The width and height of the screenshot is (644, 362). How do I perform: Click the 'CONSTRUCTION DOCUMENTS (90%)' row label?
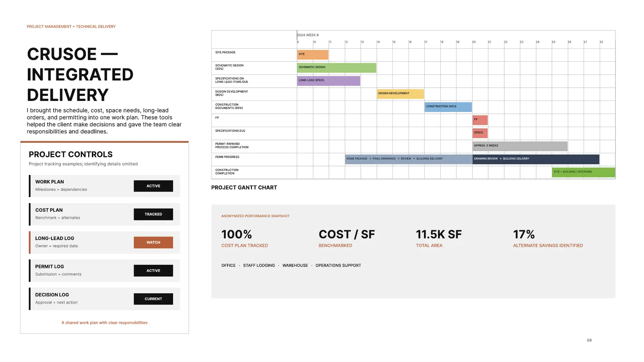pos(229,106)
